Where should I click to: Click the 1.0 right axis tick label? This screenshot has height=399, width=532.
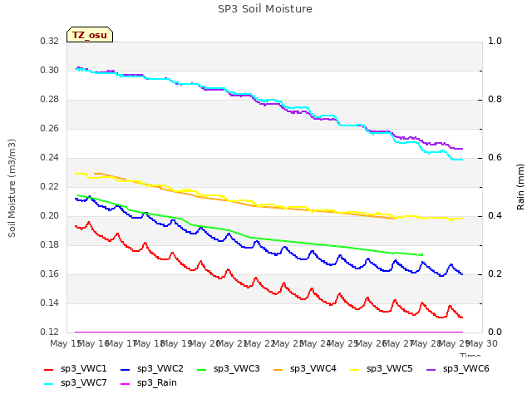click(x=495, y=41)
